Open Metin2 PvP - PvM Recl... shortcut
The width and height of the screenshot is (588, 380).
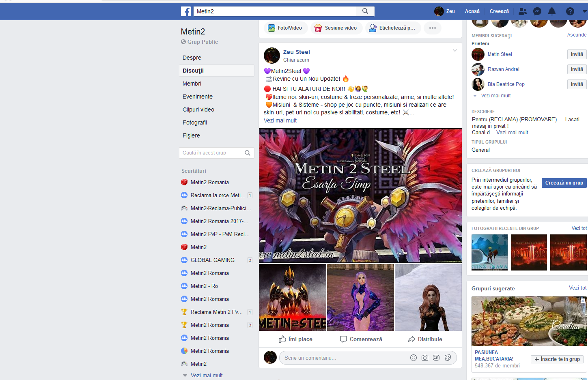coord(220,234)
